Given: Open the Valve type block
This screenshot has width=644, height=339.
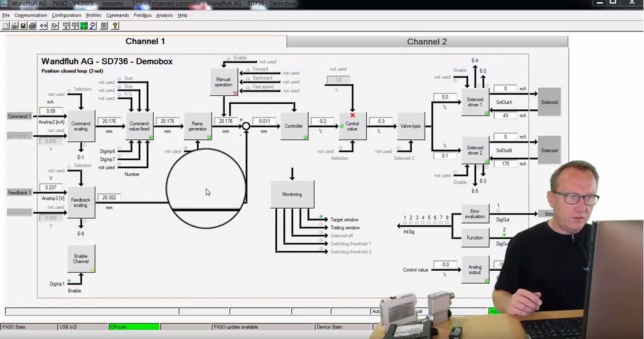Looking at the screenshot, I should pos(410,126).
